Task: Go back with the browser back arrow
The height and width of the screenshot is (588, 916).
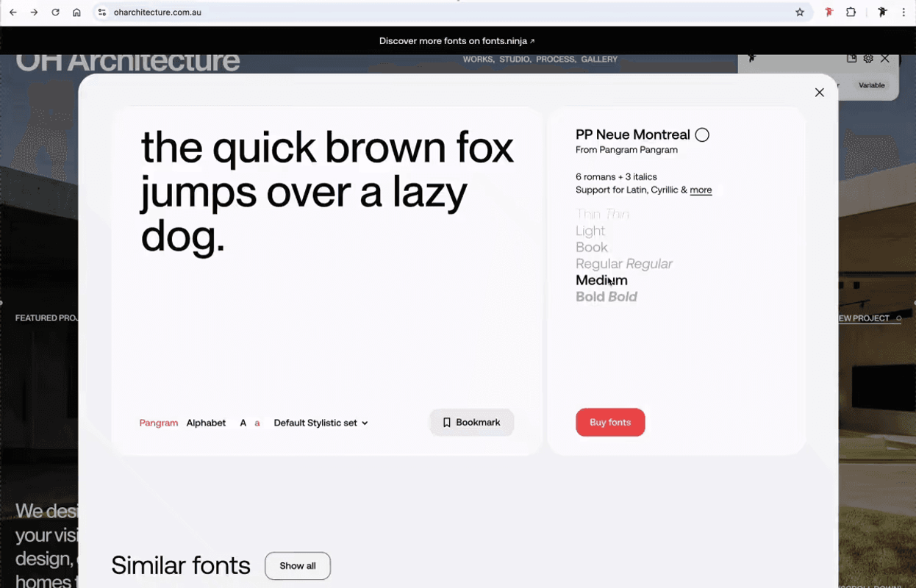Action: point(13,12)
